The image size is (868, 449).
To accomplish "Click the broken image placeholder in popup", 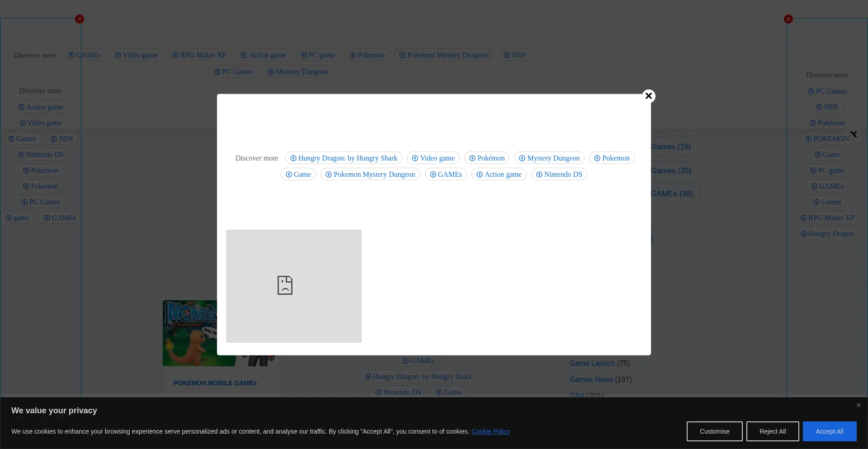I will click(x=294, y=286).
